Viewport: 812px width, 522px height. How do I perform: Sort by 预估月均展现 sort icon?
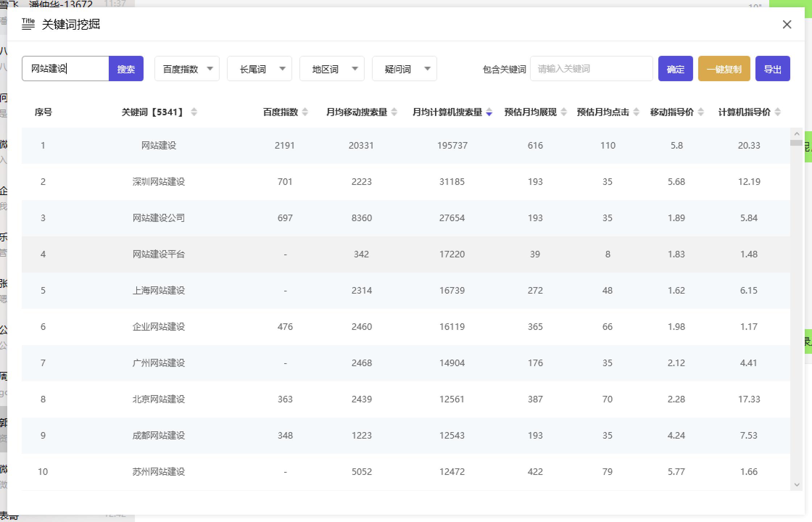coord(564,112)
